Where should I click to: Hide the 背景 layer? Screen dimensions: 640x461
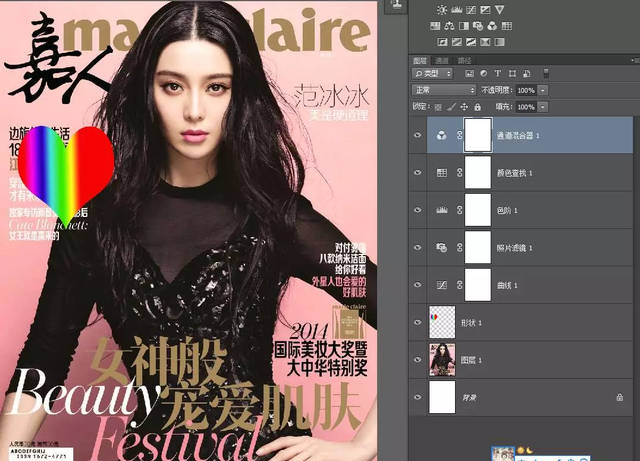418,397
